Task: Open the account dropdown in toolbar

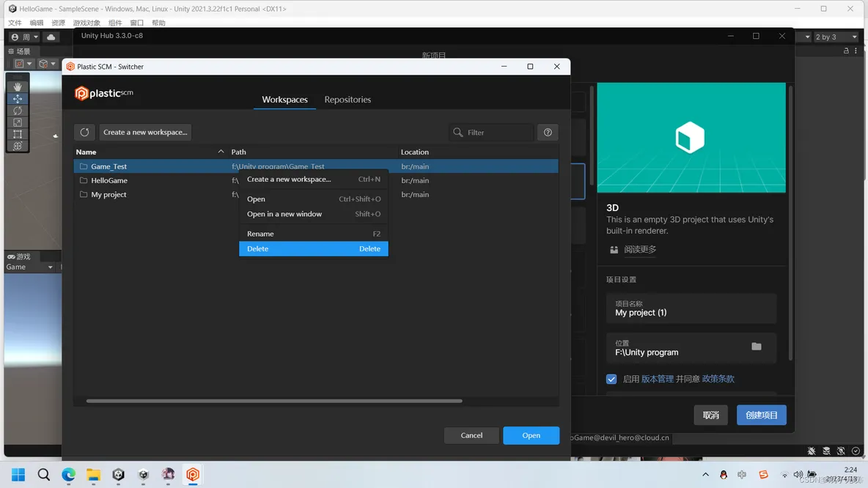Action: click(x=24, y=37)
